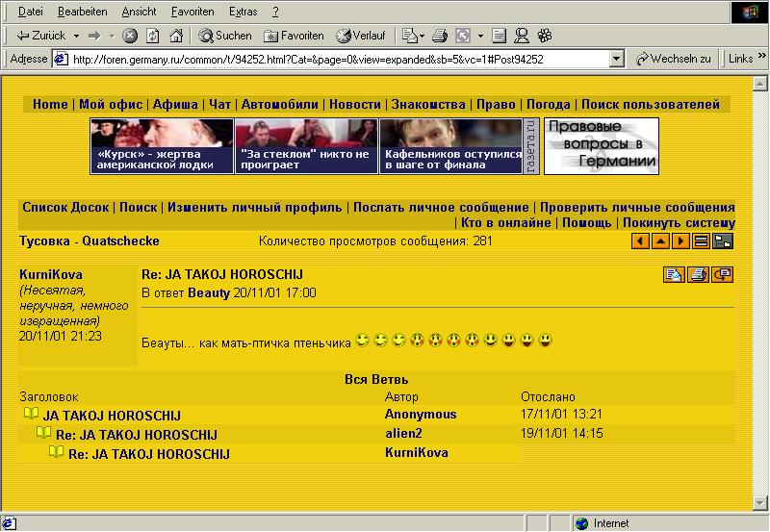
Task: Open alien2's reply in the thread tree
Action: 136,434
